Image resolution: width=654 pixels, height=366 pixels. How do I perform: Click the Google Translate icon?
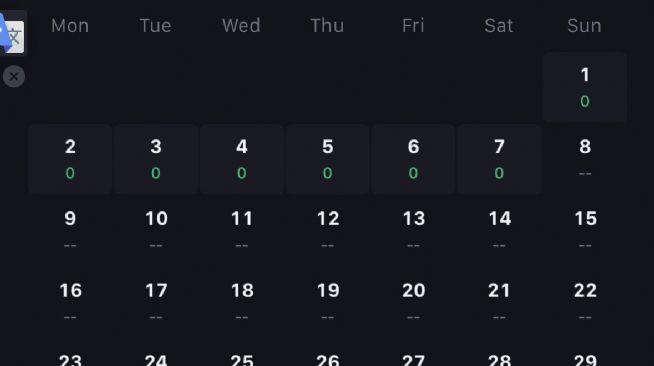pyautogui.click(x=13, y=34)
